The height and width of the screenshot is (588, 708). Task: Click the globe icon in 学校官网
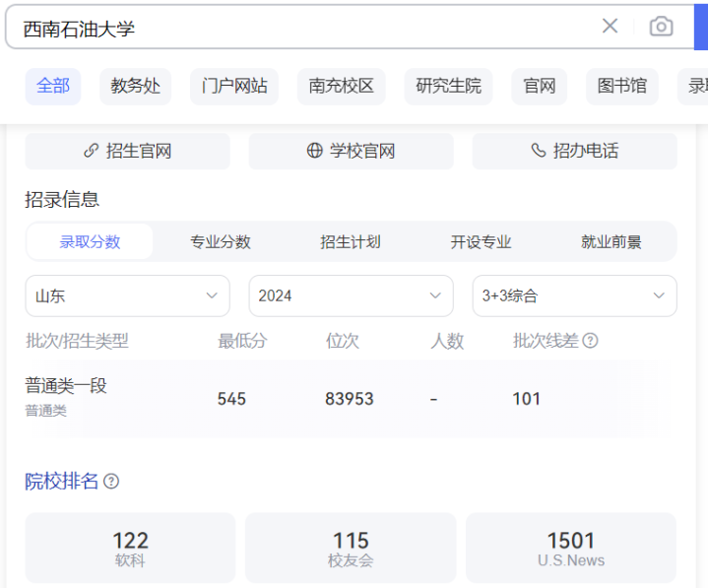315,151
